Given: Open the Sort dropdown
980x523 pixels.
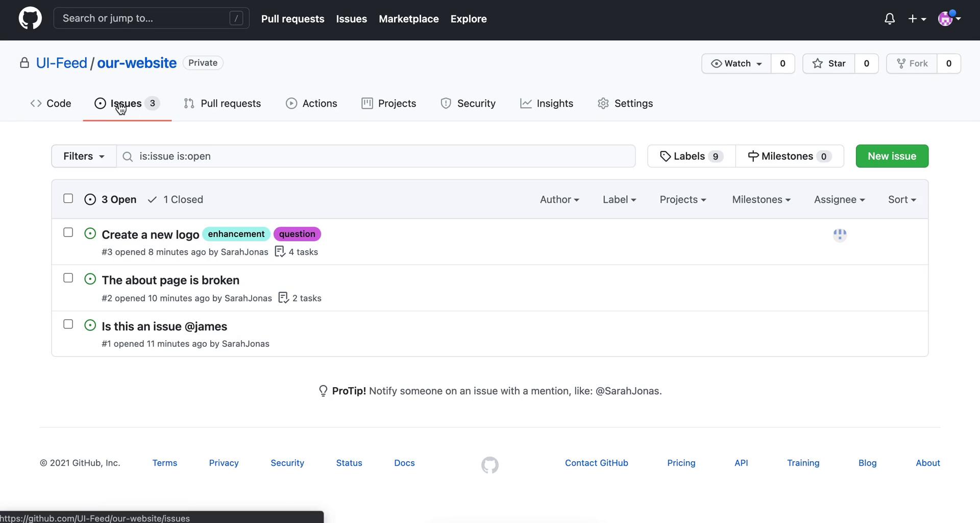Looking at the screenshot, I should coord(902,200).
